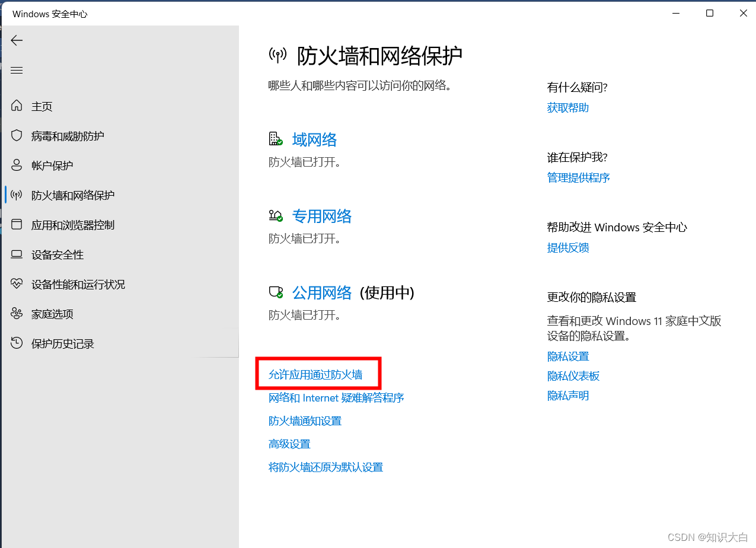The height and width of the screenshot is (548, 756).
Task: Click the 有什么疑问? heading
Action: [x=578, y=87]
